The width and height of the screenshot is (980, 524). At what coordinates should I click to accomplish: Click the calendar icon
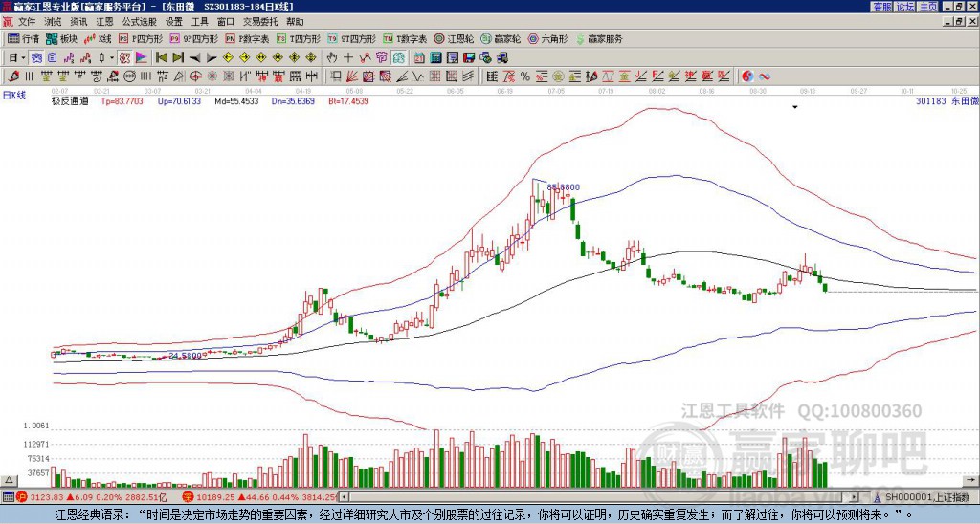(x=419, y=58)
